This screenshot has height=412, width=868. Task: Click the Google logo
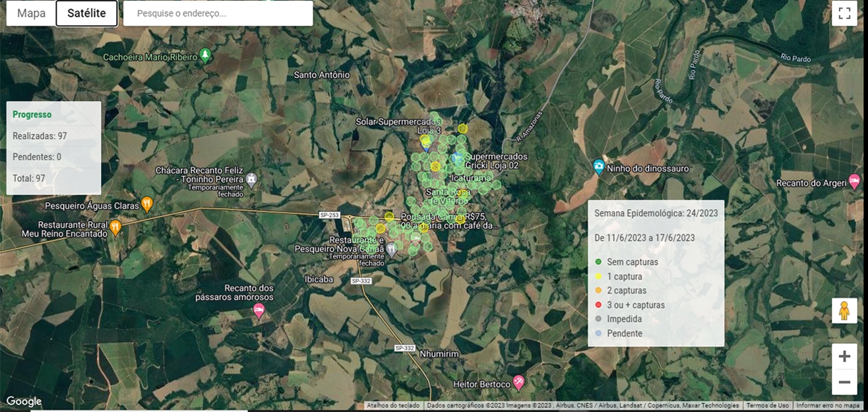tap(24, 401)
